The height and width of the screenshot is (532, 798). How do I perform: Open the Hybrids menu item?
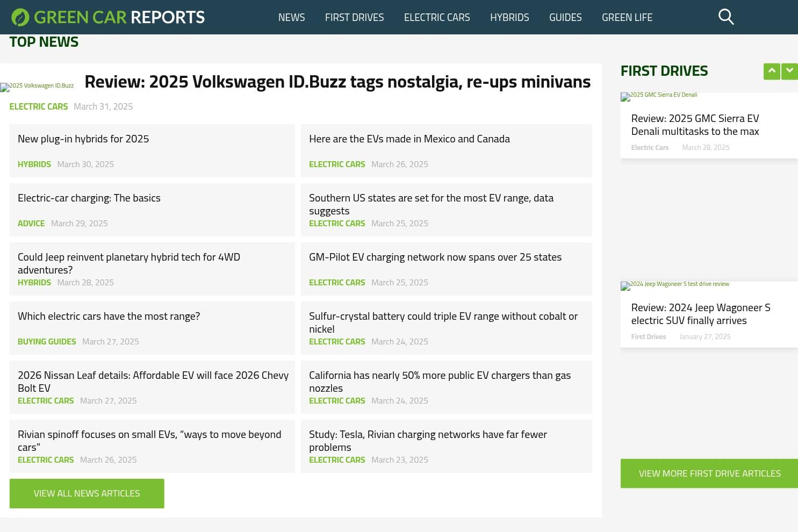point(509,17)
